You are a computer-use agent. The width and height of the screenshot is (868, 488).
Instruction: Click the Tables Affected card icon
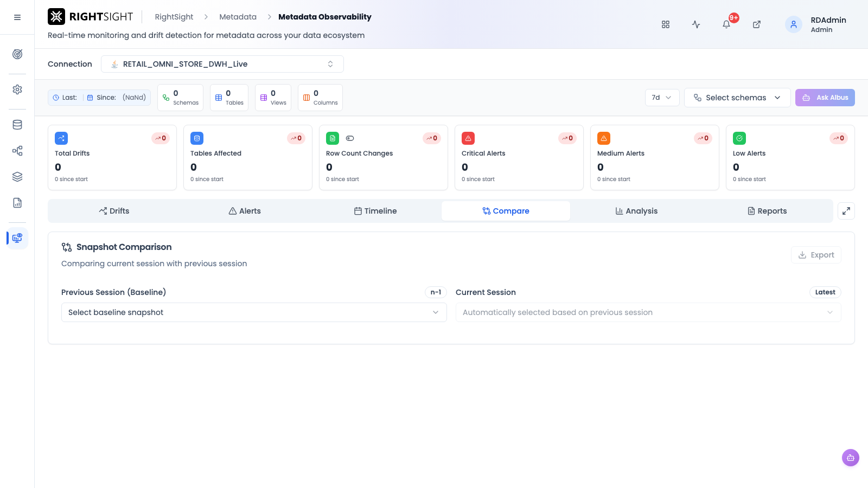tap(197, 138)
